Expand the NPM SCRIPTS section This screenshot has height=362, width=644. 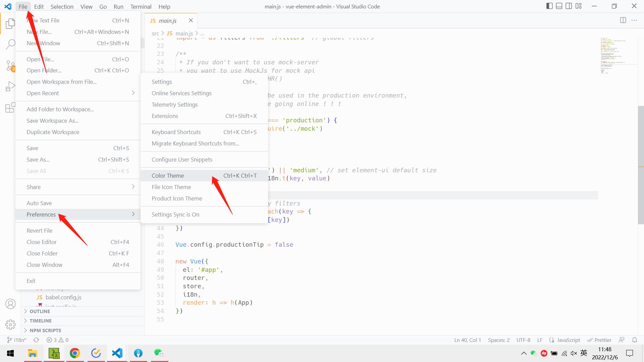click(45, 330)
